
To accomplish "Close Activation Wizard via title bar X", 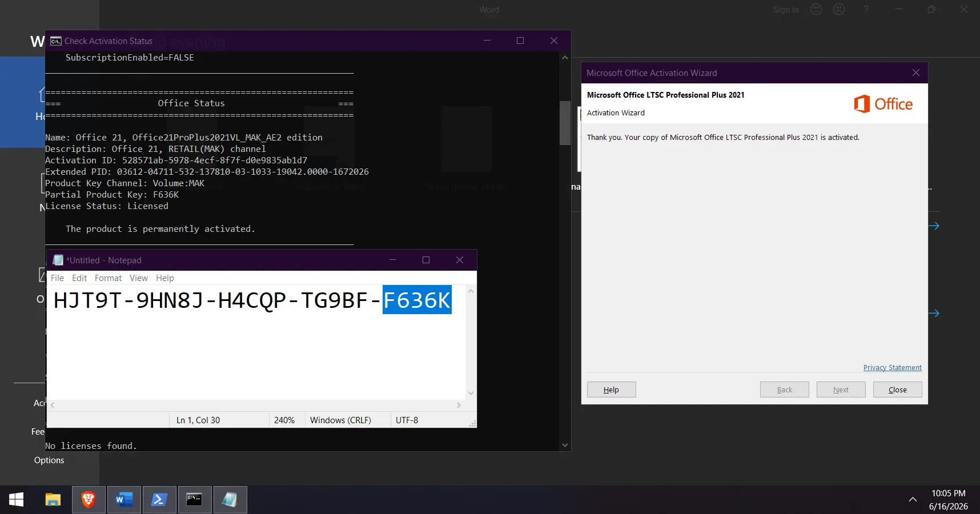I will click(916, 73).
